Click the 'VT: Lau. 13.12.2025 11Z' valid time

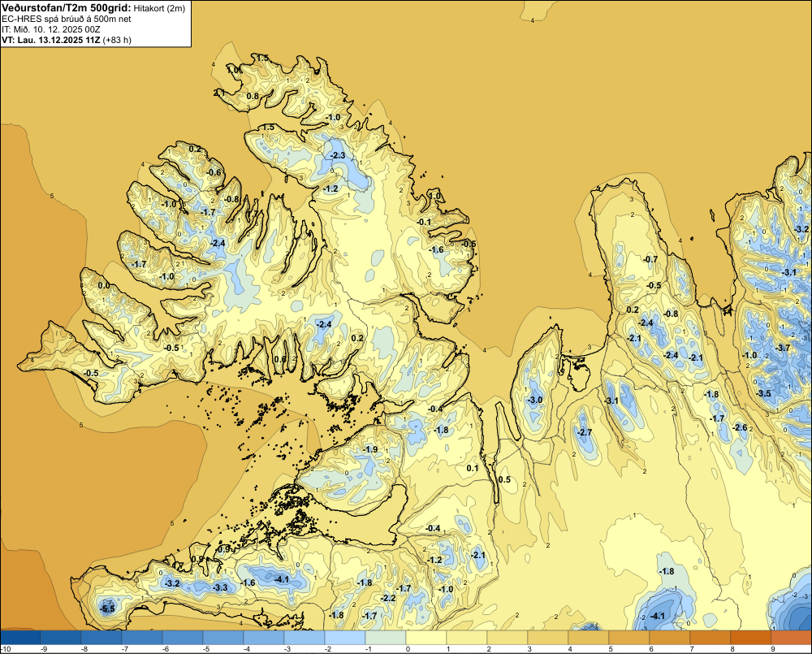(51, 40)
